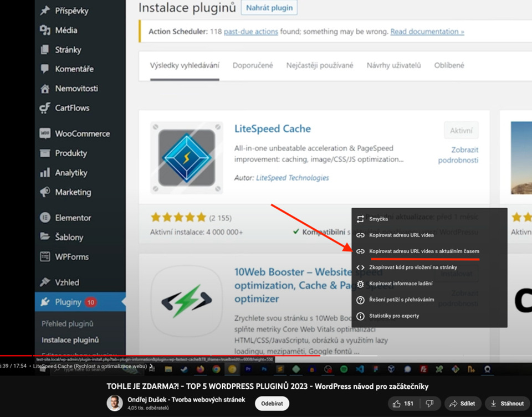Open the LiteSpeed Cache plugin title
The image size is (532, 417).
(x=273, y=128)
